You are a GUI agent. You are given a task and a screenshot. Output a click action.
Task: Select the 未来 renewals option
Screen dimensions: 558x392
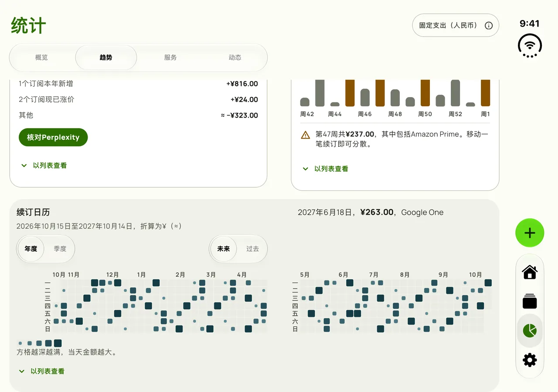pos(223,249)
